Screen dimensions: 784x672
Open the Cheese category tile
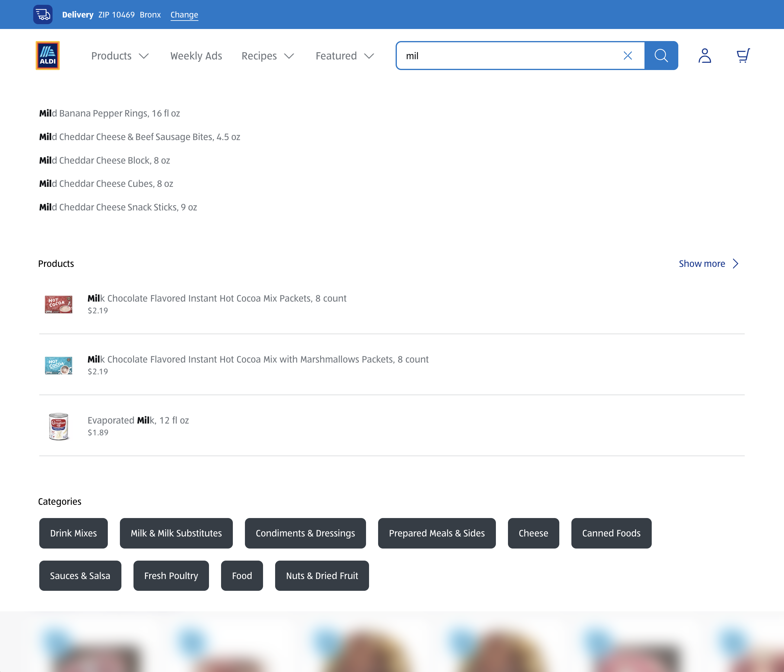coord(534,533)
